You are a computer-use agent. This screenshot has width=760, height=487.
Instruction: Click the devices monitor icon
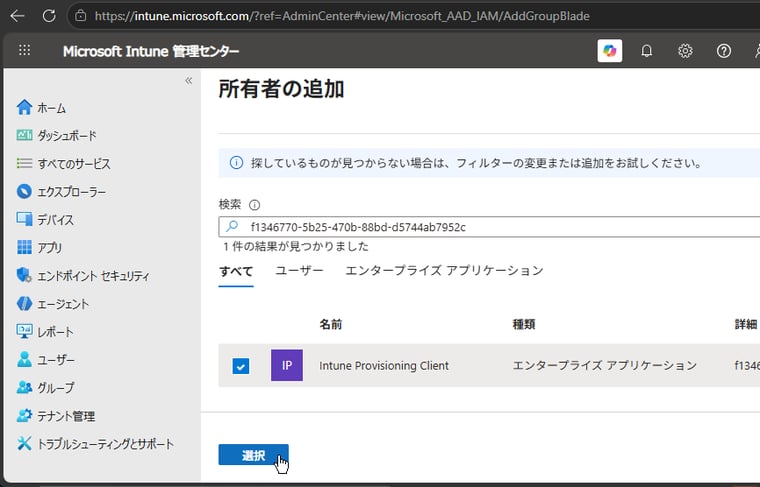[x=24, y=219]
